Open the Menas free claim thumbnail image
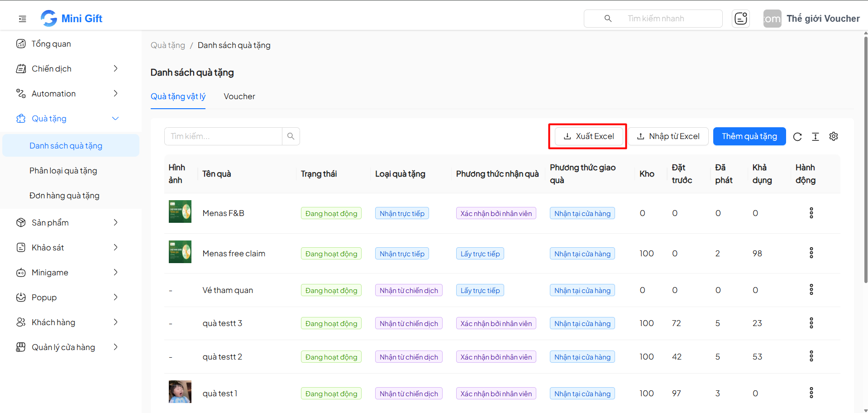Screen dimensions: 868x413 point(180,252)
